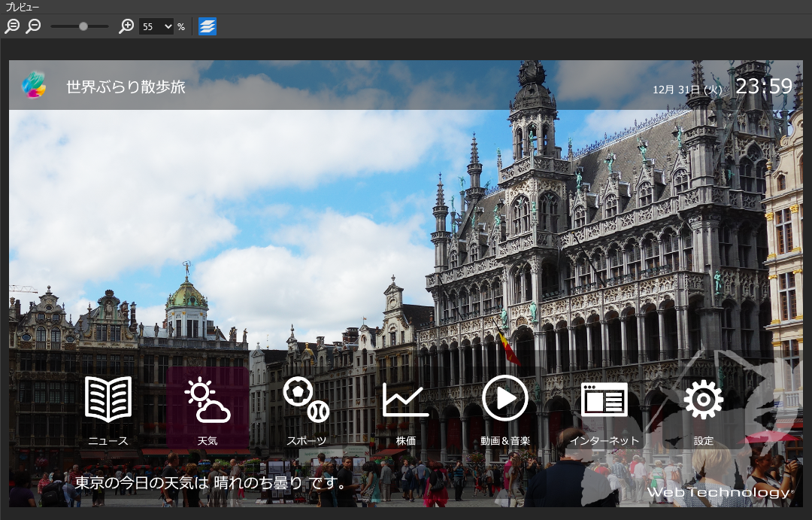Viewport: 812px width, 520px height.
Task: Click the 東京の今日の天気は weather message
Action: pyautogui.click(x=210, y=482)
